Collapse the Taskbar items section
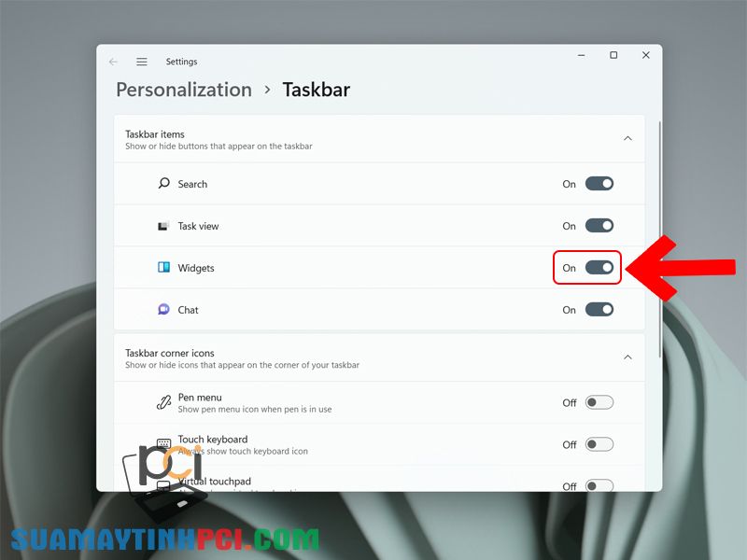The image size is (747, 560). coord(627,138)
